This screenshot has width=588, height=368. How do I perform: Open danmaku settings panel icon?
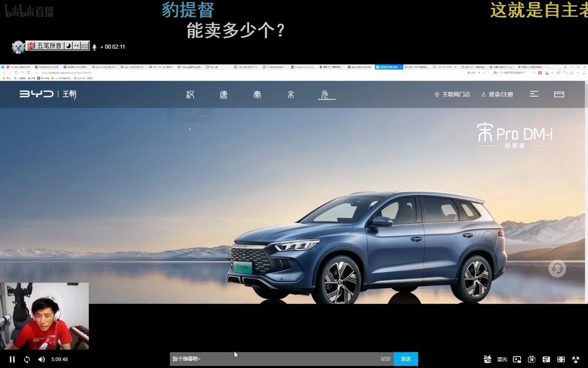[546, 359]
